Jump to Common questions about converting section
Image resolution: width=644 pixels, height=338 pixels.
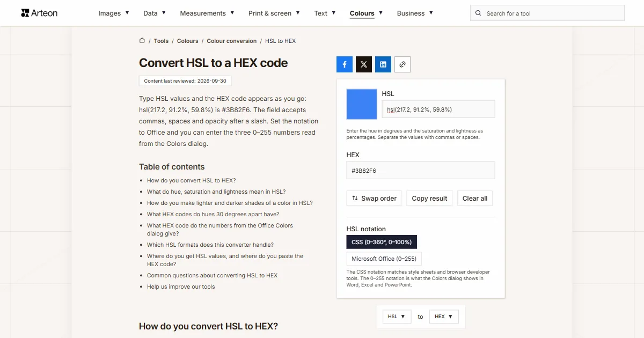213,275
